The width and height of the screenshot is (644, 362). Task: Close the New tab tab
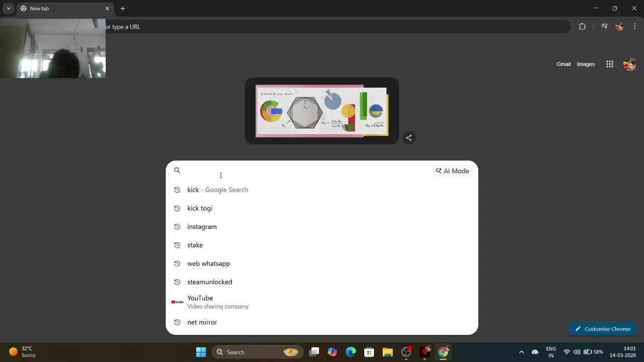tap(107, 9)
